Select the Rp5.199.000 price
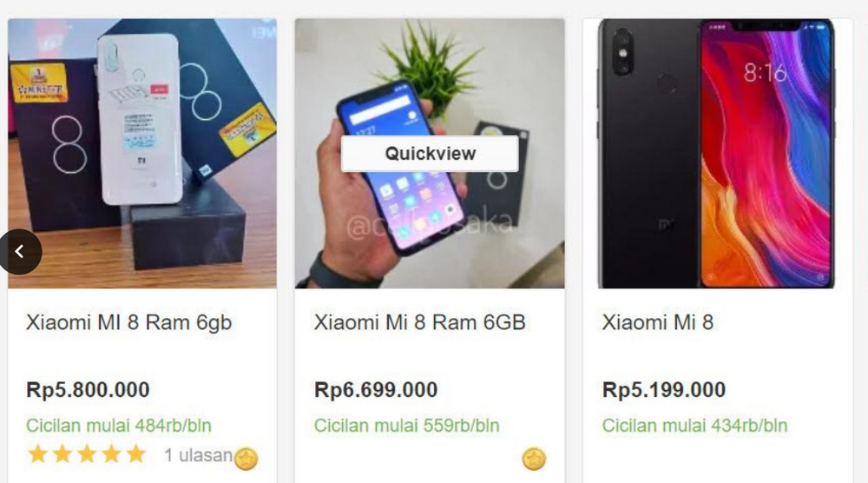868x483 pixels. pyautogui.click(x=664, y=390)
